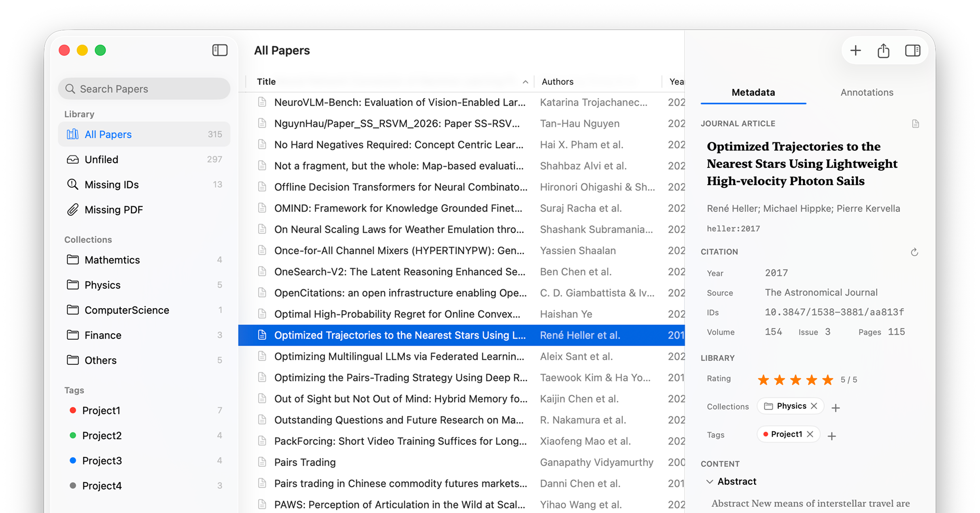Select No Hard Negatives Required row
The height and width of the screenshot is (513, 980).
pyautogui.click(x=461, y=145)
